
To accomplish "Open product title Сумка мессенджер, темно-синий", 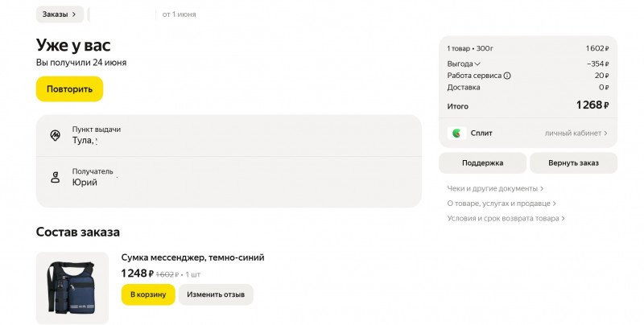I will [192, 257].
